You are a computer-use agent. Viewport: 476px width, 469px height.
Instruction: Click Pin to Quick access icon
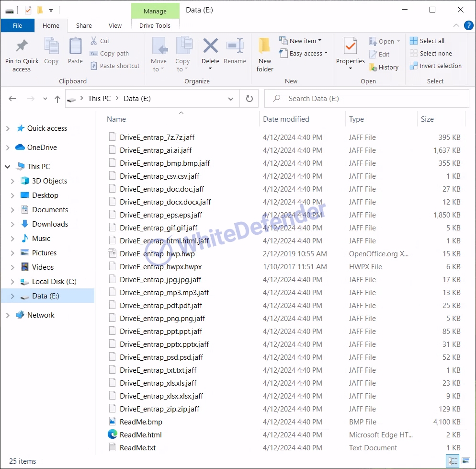click(x=22, y=46)
